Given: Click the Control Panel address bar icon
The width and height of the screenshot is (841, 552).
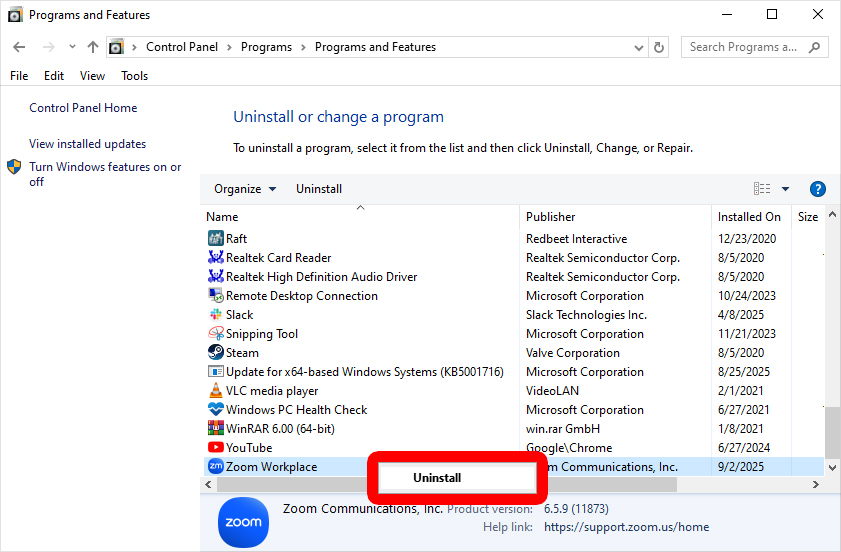Looking at the screenshot, I should tap(116, 47).
